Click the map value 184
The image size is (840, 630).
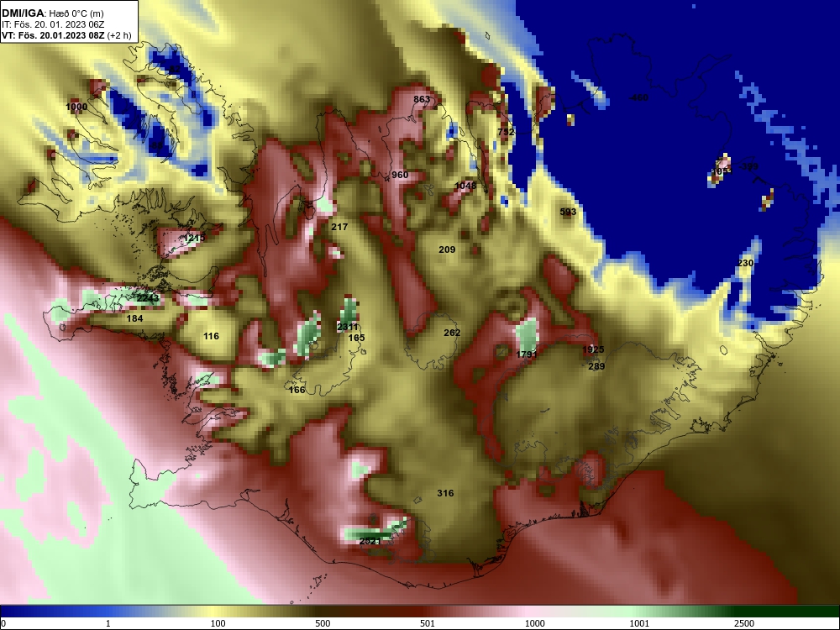coord(134,318)
